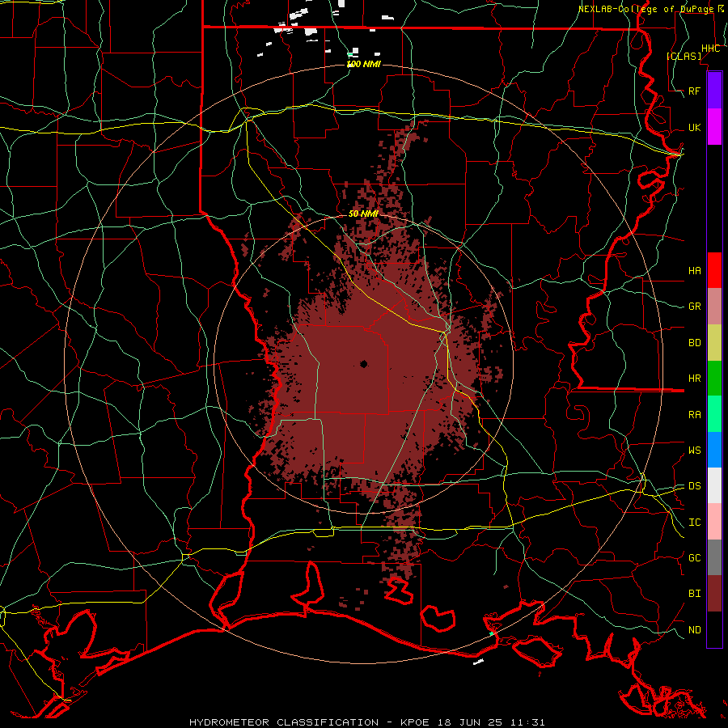Viewport: 728px width, 728px height.
Task: Click the purple RF legend color swatch
Action: click(x=714, y=91)
